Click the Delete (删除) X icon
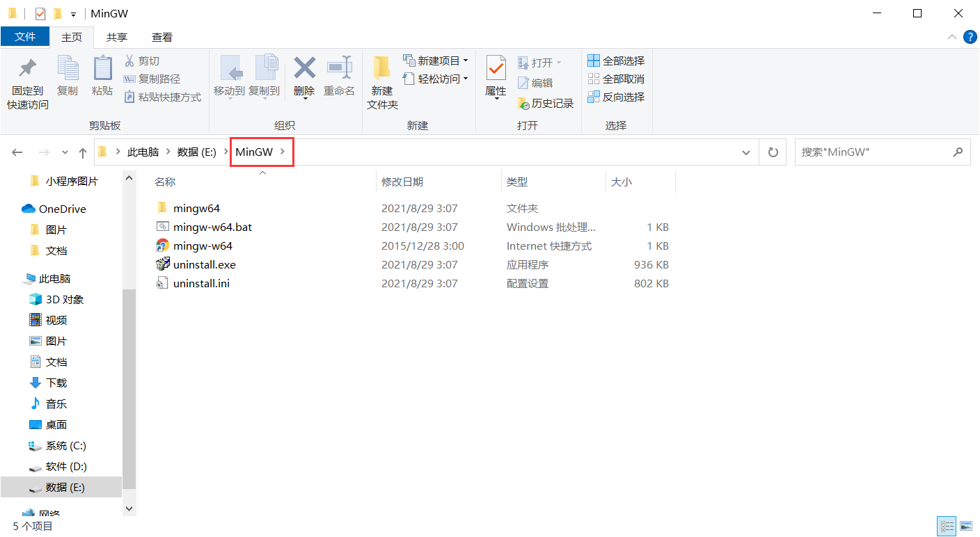Image resolution: width=980 pixels, height=537 pixels. pyautogui.click(x=304, y=68)
